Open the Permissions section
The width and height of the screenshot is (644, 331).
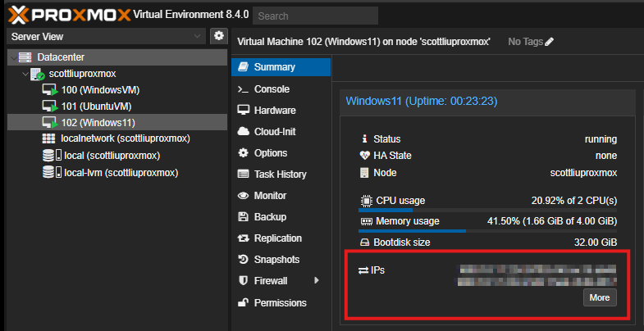point(281,302)
